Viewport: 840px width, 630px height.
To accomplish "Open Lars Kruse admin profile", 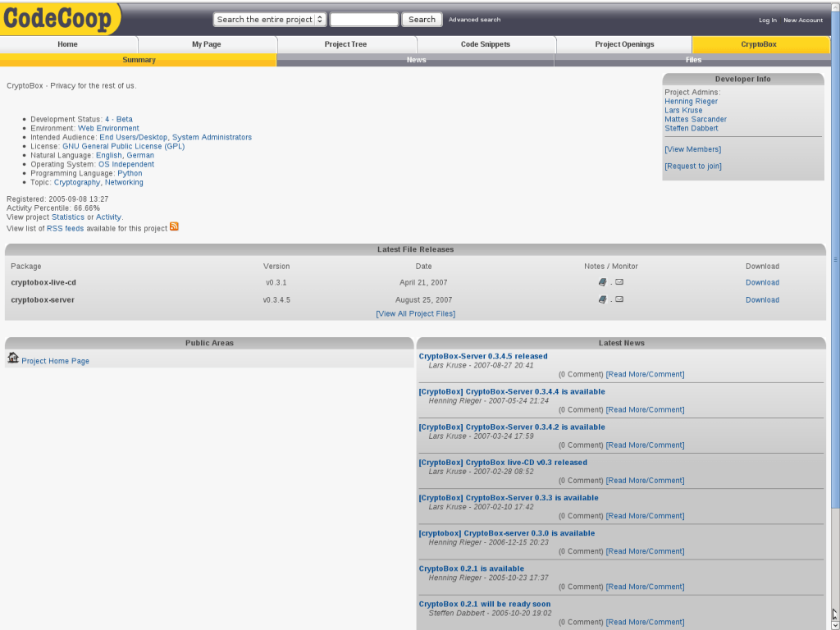I will (x=683, y=111).
